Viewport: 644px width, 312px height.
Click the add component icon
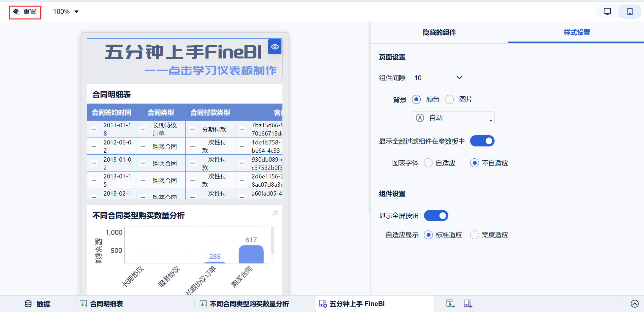(x=450, y=304)
